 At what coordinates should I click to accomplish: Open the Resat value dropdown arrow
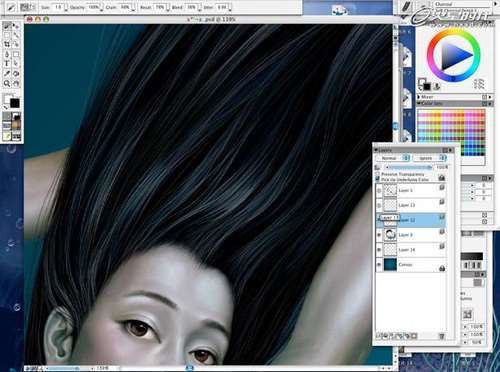click(167, 9)
